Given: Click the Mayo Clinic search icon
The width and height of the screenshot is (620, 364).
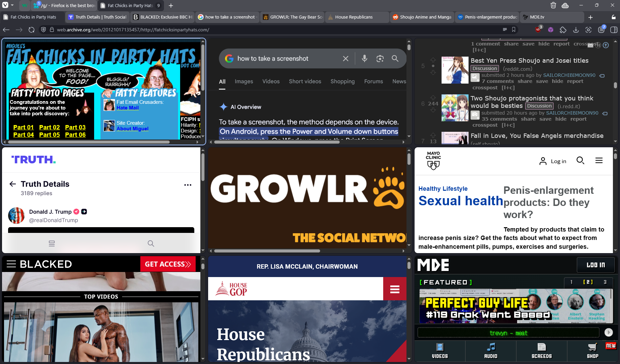Looking at the screenshot, I should [580, 160].
